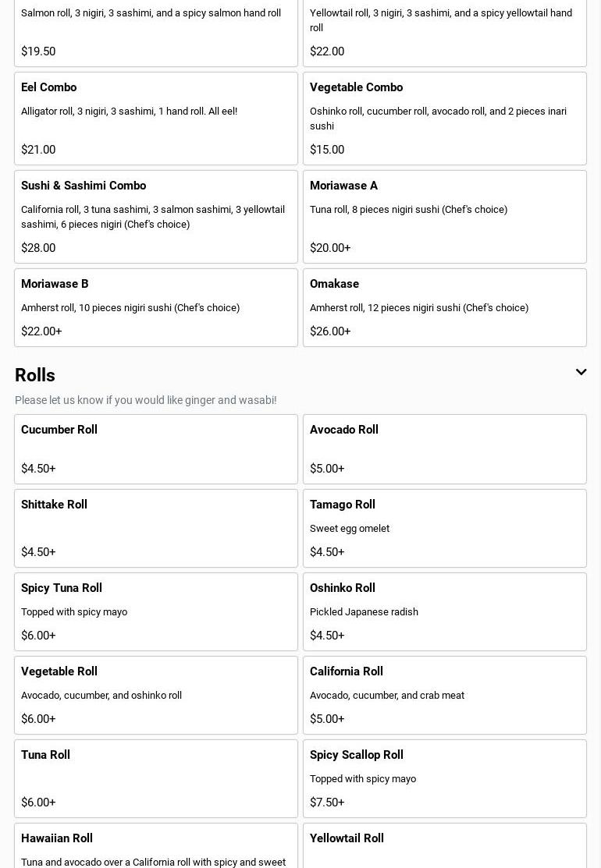Open Moriawase A menu card
This screenshot has height=868, width=601.
coord(445,217)
